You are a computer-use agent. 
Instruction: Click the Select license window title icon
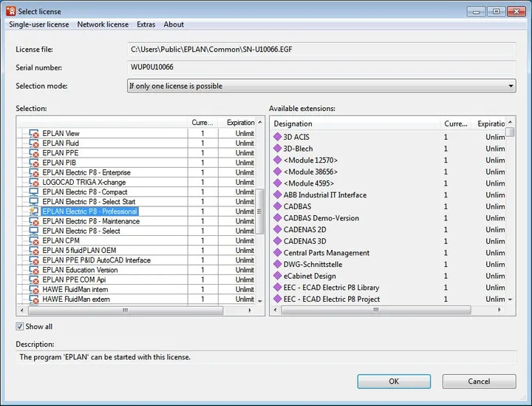11,11
